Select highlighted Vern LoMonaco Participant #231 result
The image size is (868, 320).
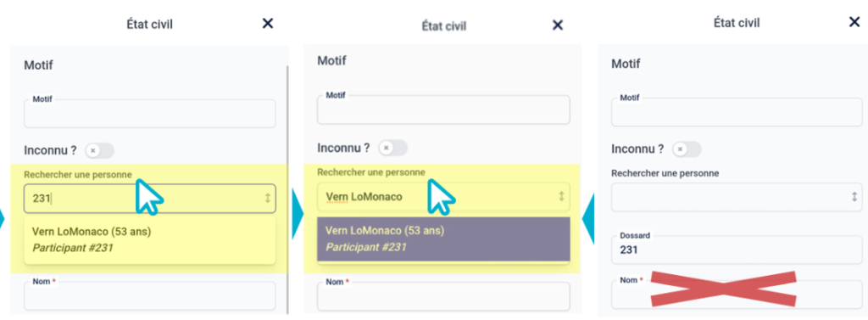[x=443, y=239]
